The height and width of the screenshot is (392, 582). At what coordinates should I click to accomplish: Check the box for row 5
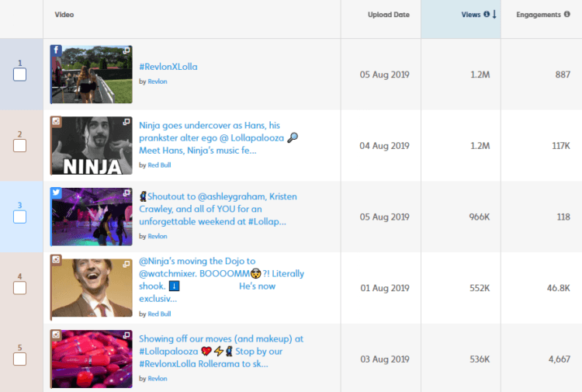tap(19, 359)
